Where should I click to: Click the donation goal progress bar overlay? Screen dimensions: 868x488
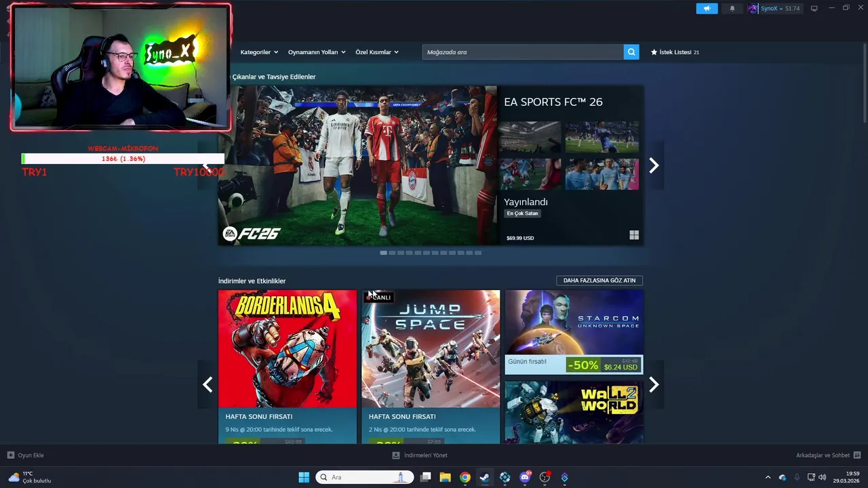(x=123, y=159)
